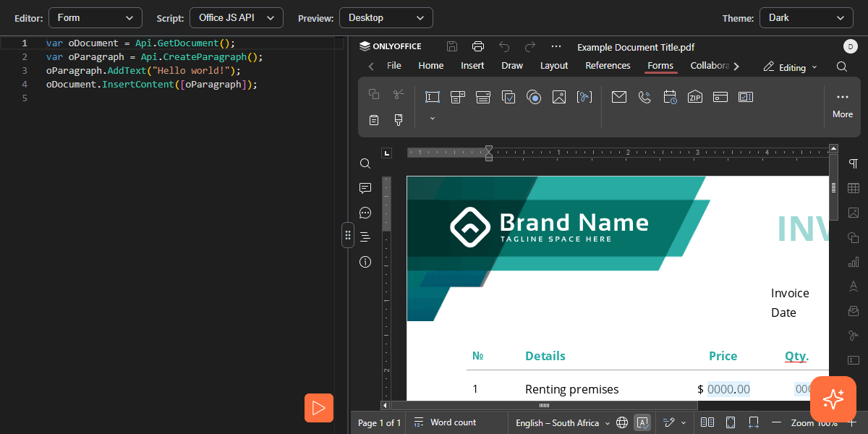This screenshot has height=434, width=868.
Task: Insert a text field form
Action: click(433, 97)
